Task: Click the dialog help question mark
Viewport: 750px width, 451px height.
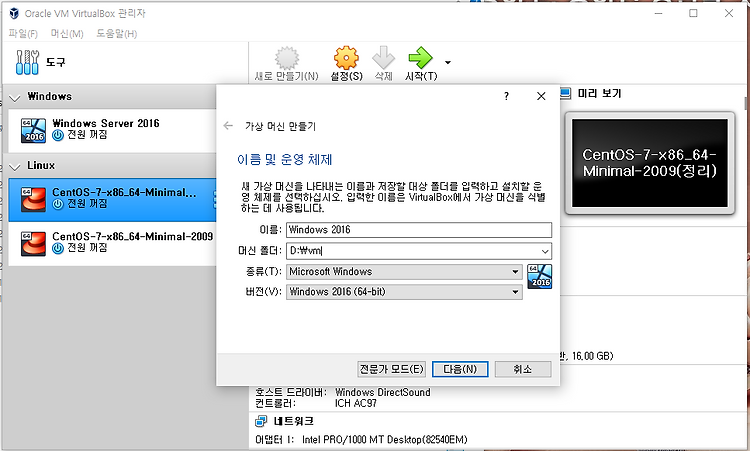Action: click(507, 96)
